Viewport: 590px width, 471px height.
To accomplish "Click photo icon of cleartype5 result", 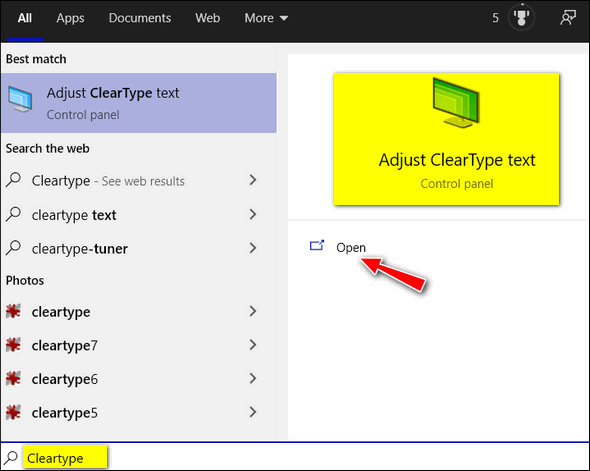I will click(x=13, y=412).
